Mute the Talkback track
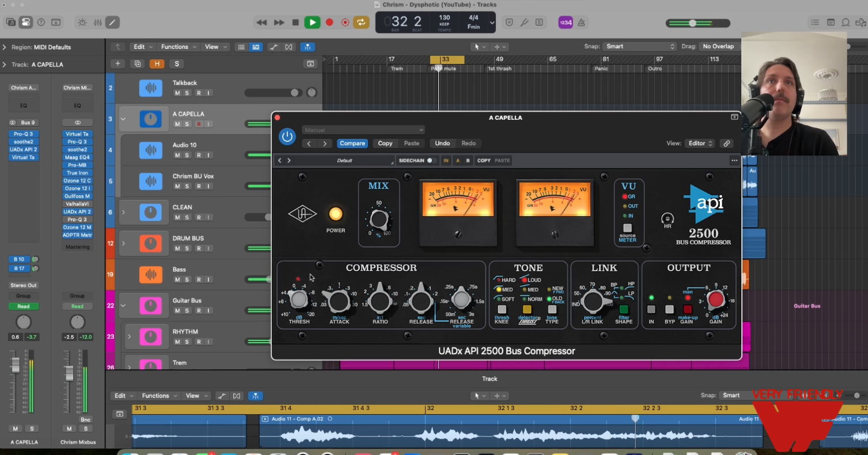 click(177, 93)
